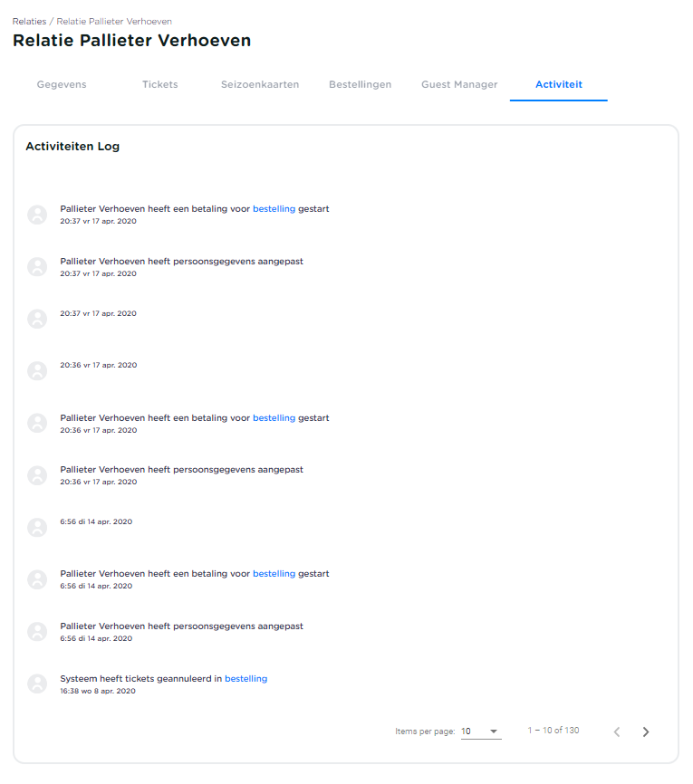
Task: Click avatar icon of topmost activity log entry
Action: [37, 215]
